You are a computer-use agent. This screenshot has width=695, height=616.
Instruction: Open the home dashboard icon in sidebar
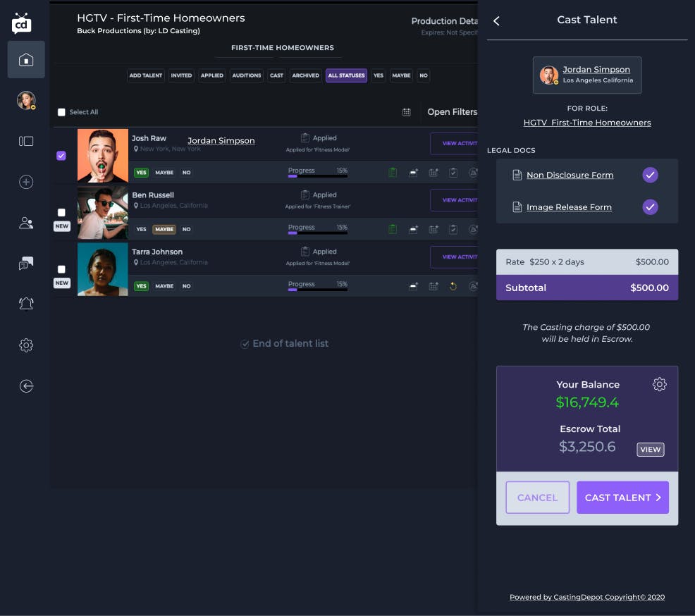(26, 60)
